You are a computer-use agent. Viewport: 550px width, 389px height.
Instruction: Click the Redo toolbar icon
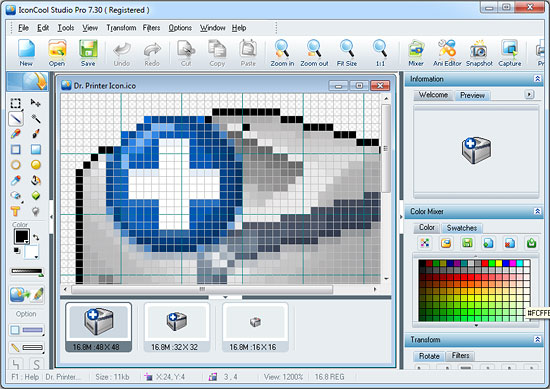click(152, 54)
